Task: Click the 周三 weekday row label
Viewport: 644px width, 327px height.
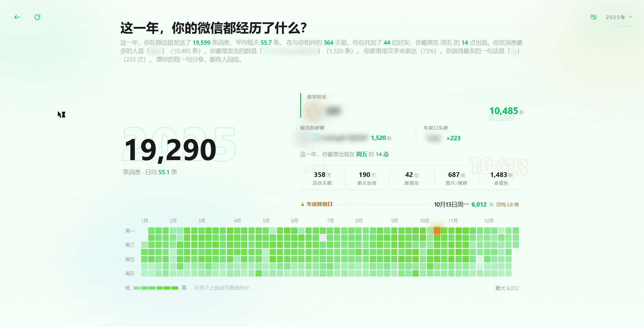Action: pyautogui.click(x=130, y=245)
